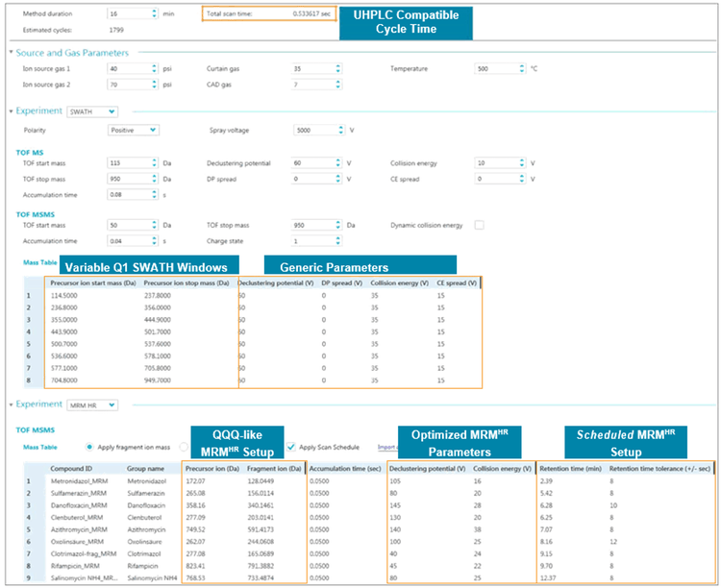
Task: Click the Charge state stepper arrows
Action: click(338, 241)
